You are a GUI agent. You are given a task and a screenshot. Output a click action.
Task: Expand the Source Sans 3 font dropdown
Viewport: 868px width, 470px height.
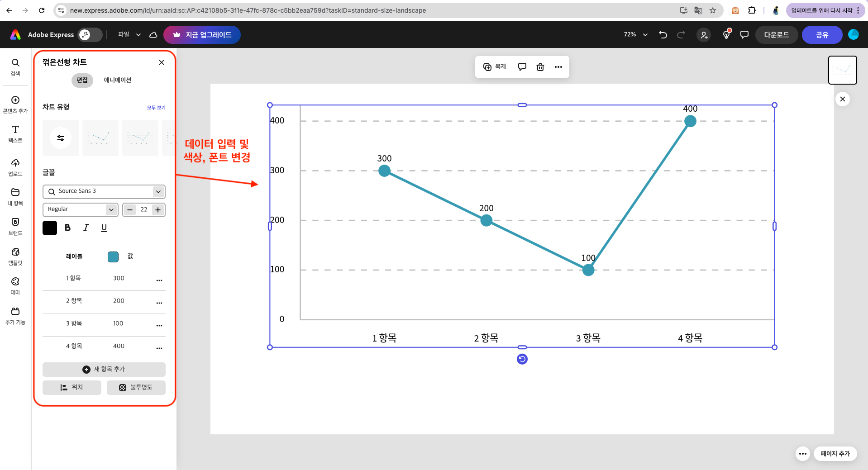click(x=158, y=191)
